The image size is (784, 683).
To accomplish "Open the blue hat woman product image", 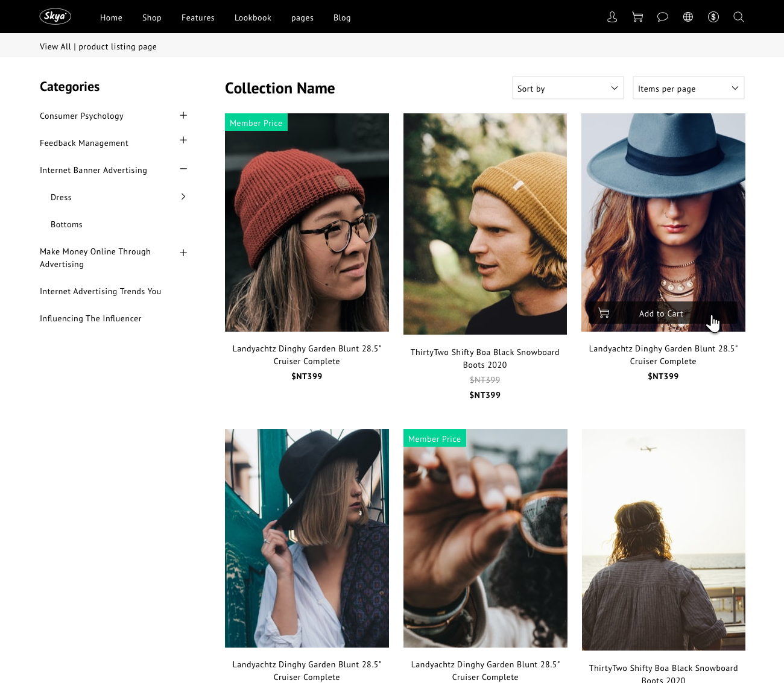I will pos(663,222).
